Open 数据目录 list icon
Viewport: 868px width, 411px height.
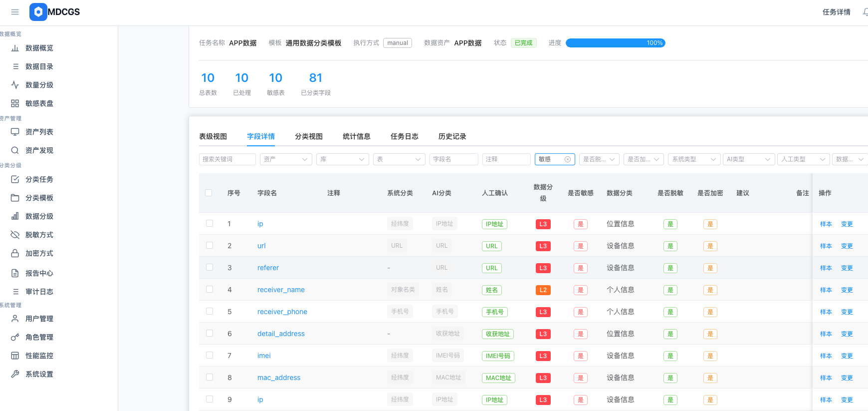[15, 66]
